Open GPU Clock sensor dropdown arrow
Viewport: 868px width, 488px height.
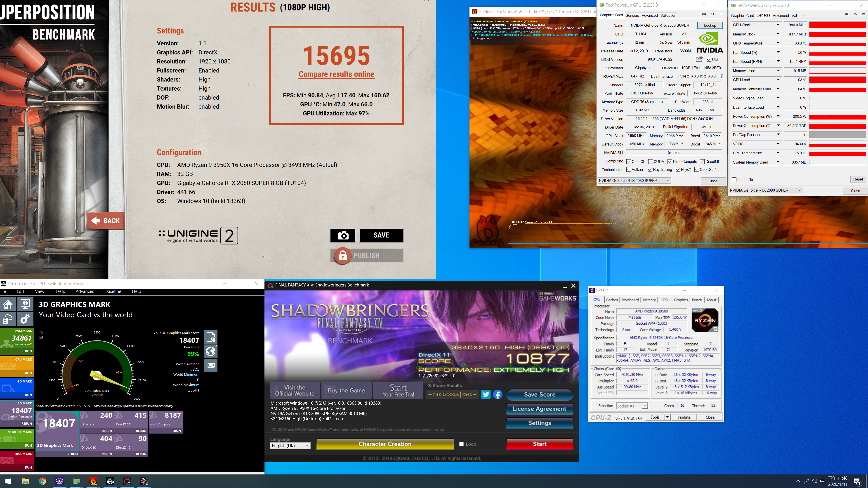(x=778, y=25)
